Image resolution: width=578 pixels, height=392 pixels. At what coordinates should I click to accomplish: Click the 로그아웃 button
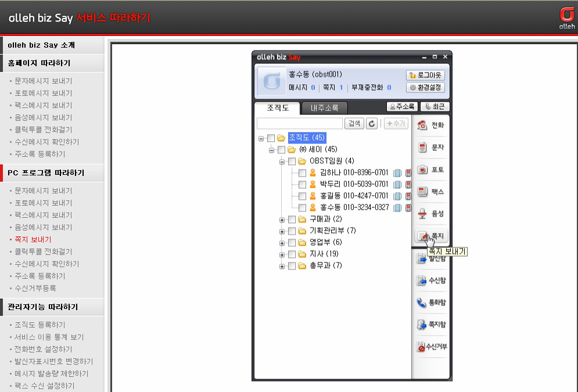[x=425, y=75]
